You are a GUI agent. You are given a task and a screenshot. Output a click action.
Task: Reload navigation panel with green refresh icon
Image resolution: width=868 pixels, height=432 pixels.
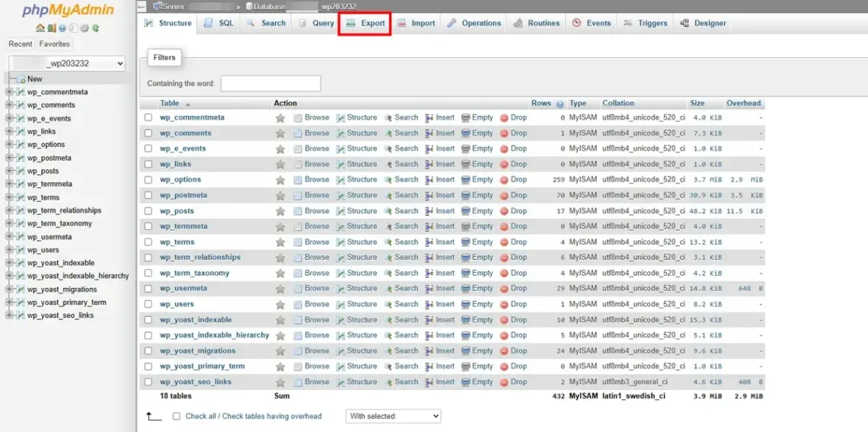(96, 28)
